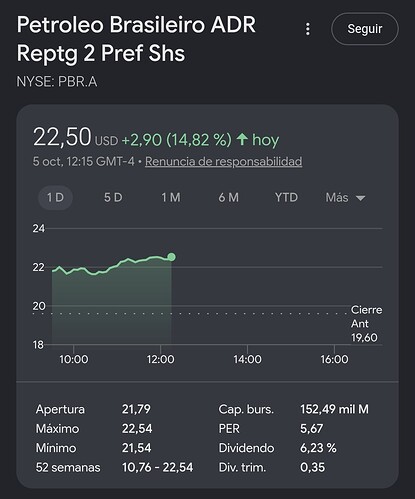Expand the Más dropdown
Screen dimensions: 415x499
click(345, 198)
